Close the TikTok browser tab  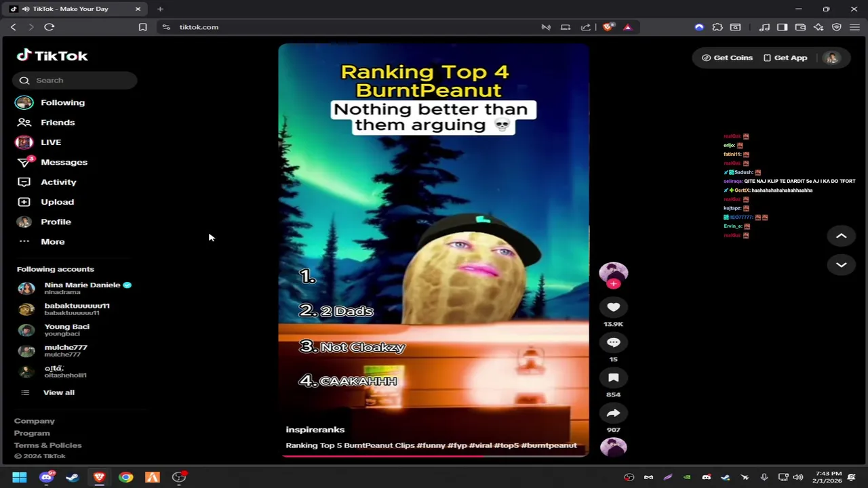point(138,9)
